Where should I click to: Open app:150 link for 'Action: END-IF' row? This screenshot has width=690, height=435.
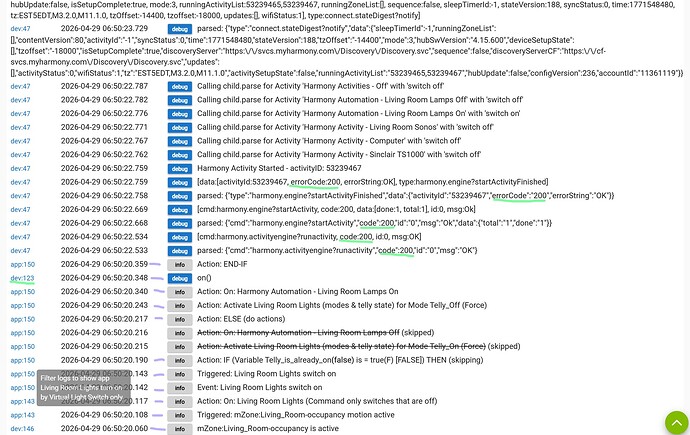click(x=22, y=264)
